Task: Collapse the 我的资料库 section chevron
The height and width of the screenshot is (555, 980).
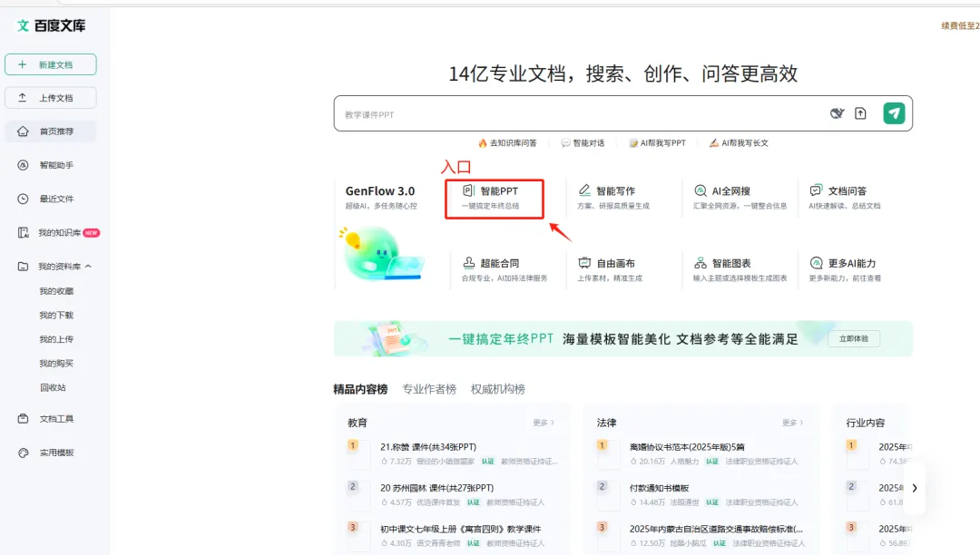Action: pos(88,266)
